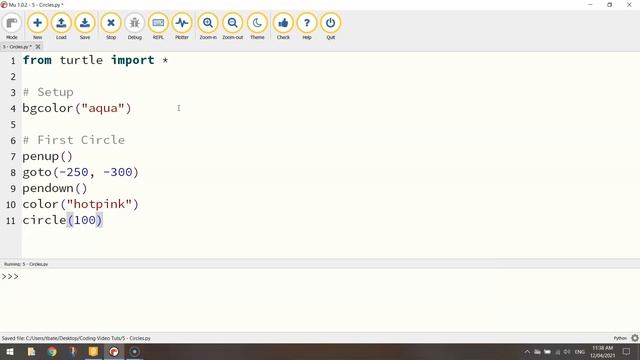The width and height of the screenshot is (640, 360).
Task: Open Mu settings gear in status bar
Action: click(x=635, y=338)
